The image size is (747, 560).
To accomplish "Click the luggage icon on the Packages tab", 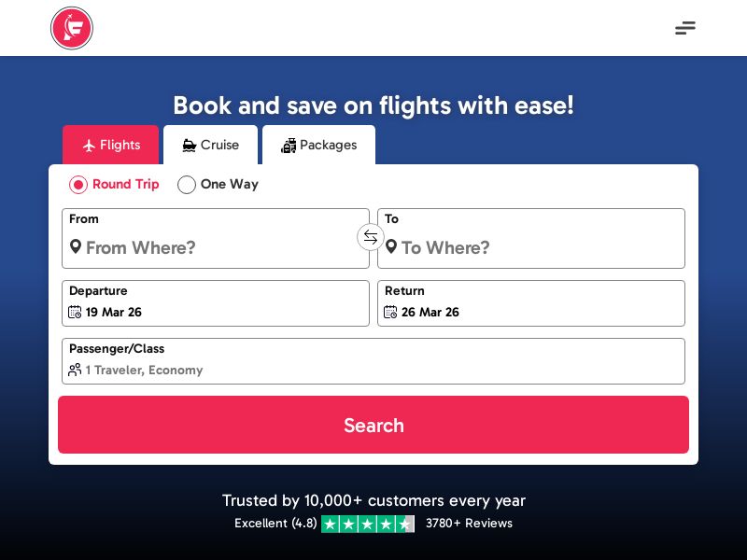I will click(x=289, y=145).
